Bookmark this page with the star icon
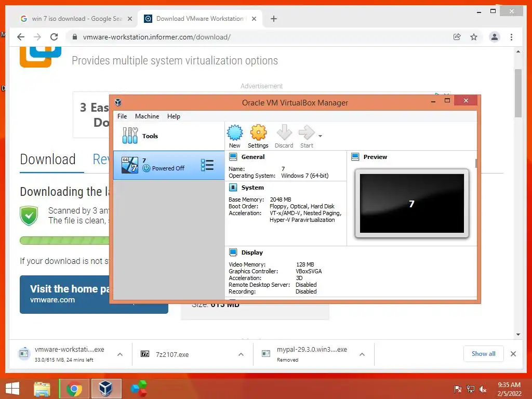This screenshot has width=532, height=399. click(474, 37)
